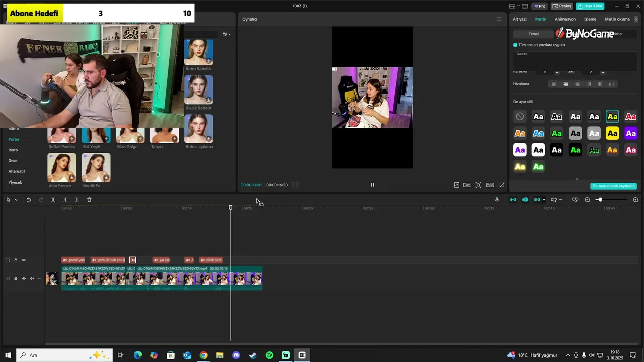Viewport: 644px width, 362px height.
Task: Switch to the Metin okuma tab
Action: point(617,19)
